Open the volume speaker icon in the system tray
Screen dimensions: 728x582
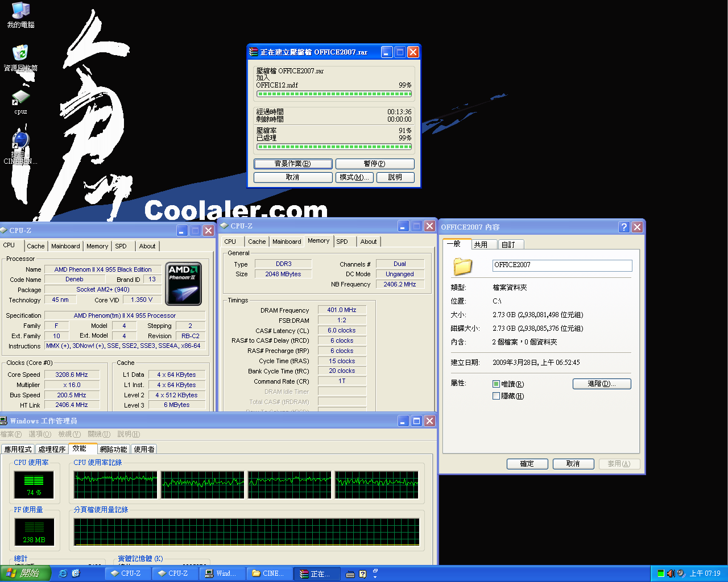[x=671, y=573]
